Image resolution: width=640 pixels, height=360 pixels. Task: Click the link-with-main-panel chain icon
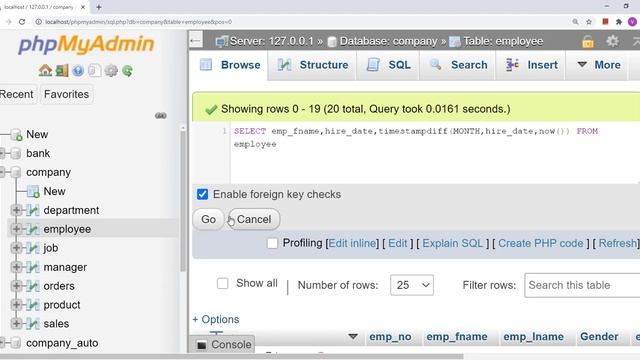161,116
